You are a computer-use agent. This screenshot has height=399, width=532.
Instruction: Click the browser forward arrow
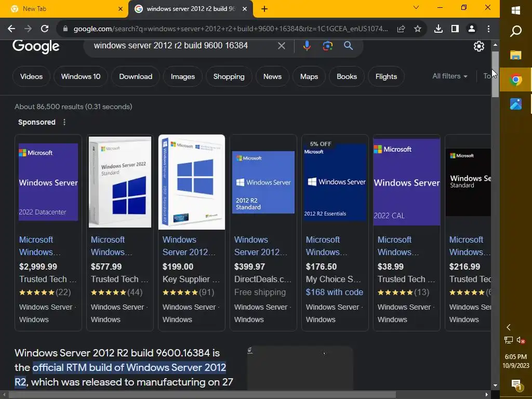[x=28, y=29]
